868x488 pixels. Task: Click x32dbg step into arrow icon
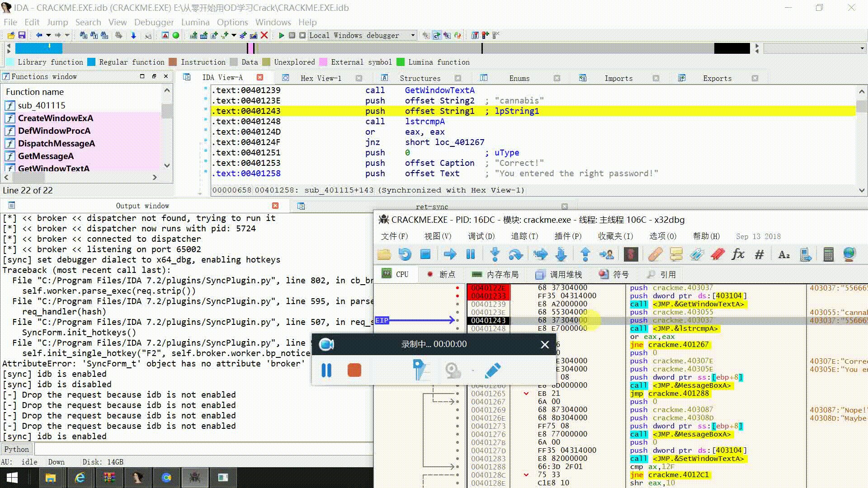tap(495, 254)
